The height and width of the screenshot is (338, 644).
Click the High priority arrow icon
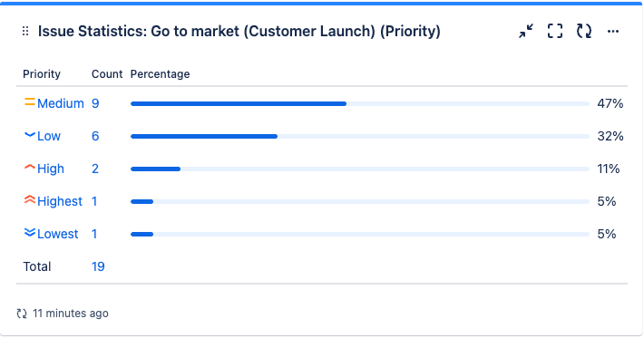point(30,168)
